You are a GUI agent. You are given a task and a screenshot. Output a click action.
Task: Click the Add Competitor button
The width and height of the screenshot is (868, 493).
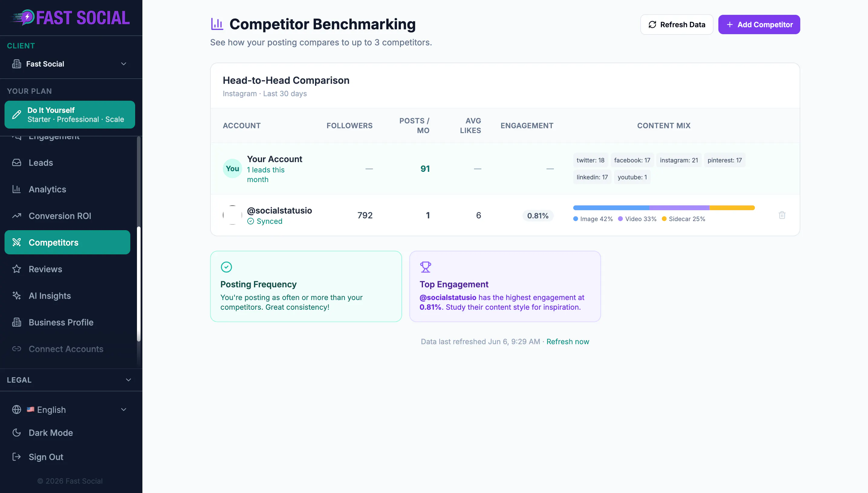pyautogui.click(x=759, y=24)
